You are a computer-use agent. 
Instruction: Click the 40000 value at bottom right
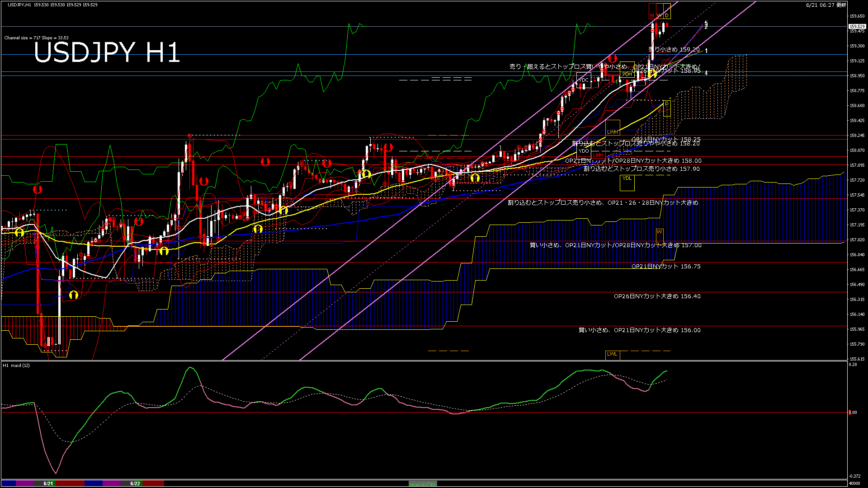click(x=854, y=483)
